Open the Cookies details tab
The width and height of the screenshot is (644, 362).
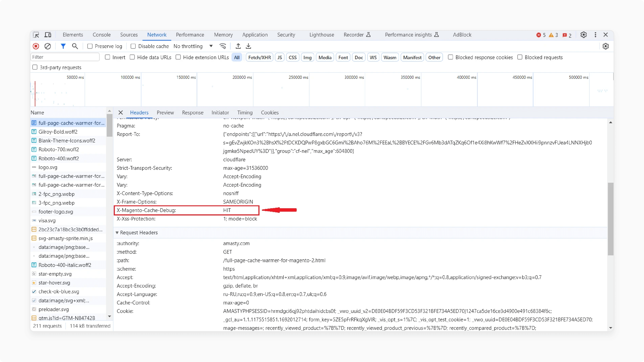tap(270, 113)
